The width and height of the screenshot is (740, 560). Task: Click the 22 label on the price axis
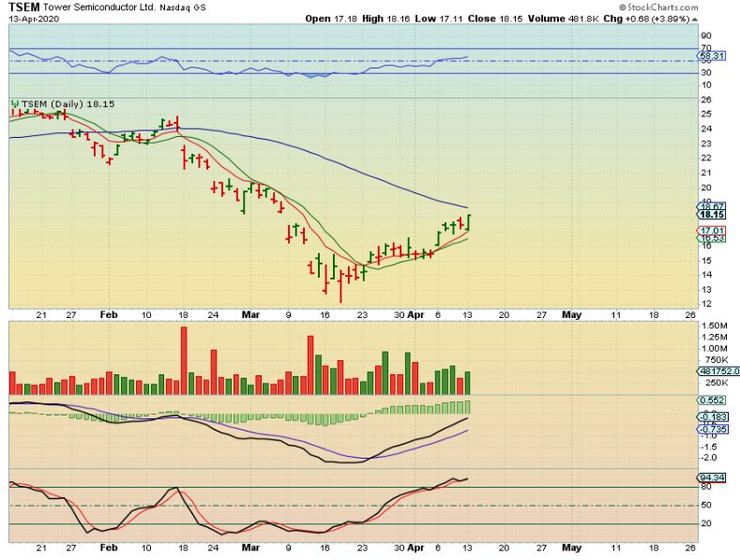[706, 159]
